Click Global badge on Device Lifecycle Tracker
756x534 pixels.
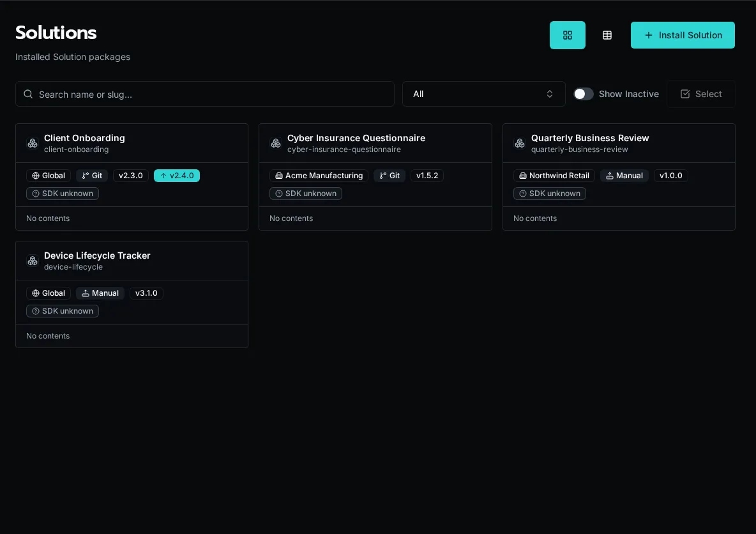tap(49, 293)
